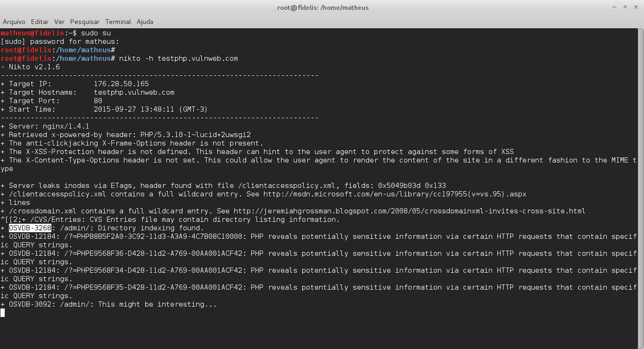Click the highlighted OSVDB-3268 entry
Viewport: 644px width, 349px height.
(x=30, y=227)
